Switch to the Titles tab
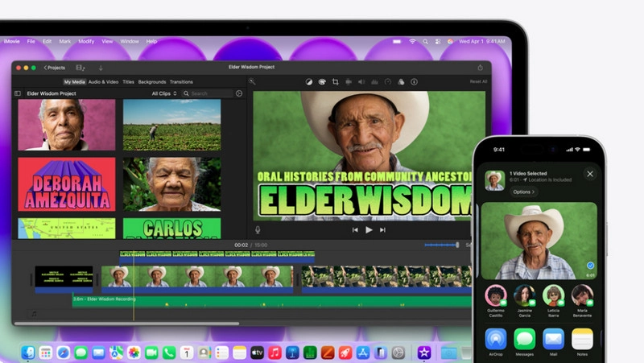 pyautogui.click(x=129, y=82)
